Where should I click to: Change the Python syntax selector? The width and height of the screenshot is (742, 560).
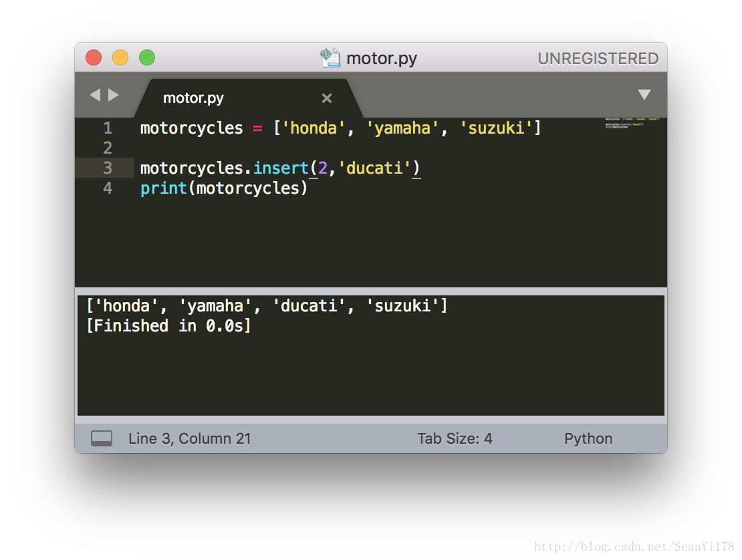coord(588,438)
